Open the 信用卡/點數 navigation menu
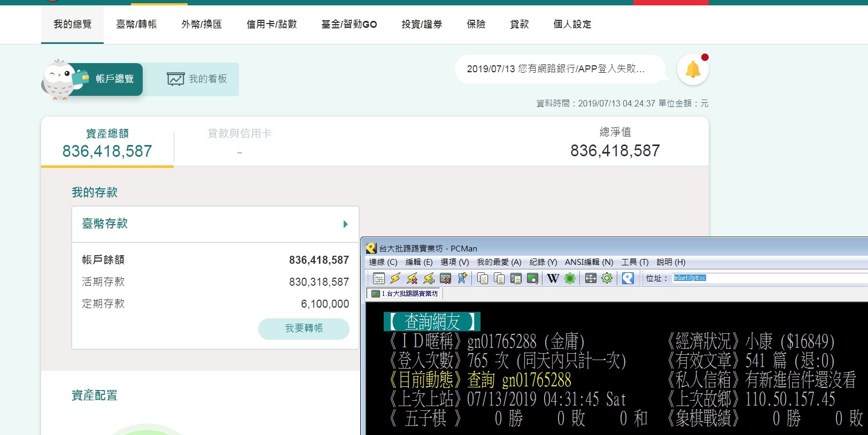Screen dimensions: 868x435 [x=272, y=24]
